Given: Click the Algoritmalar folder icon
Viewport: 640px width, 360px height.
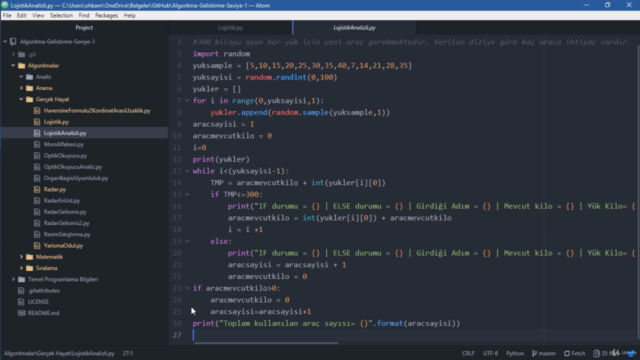Looking at the screenshot, I should tap(22, 65).
